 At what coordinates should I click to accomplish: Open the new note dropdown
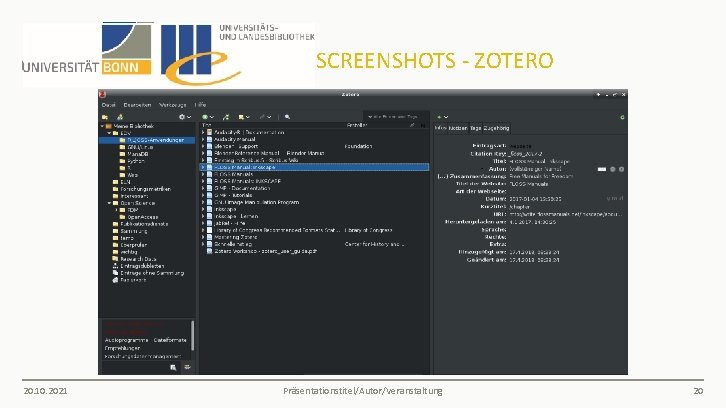pos(244,117)
